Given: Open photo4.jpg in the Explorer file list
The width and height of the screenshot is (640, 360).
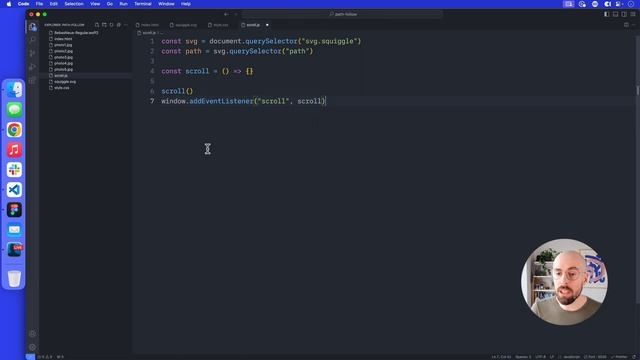Looking at the screenshot, I should [x=64, y=63].
